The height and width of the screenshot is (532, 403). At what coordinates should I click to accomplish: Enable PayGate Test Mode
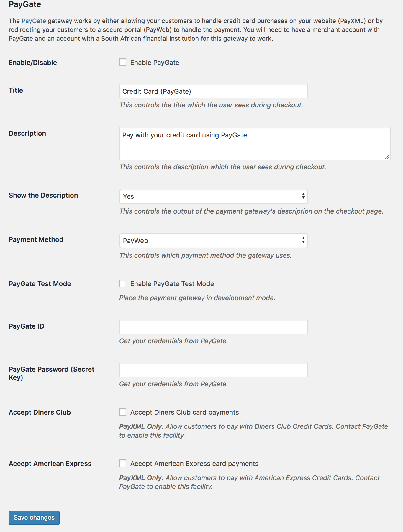[123, 283]
